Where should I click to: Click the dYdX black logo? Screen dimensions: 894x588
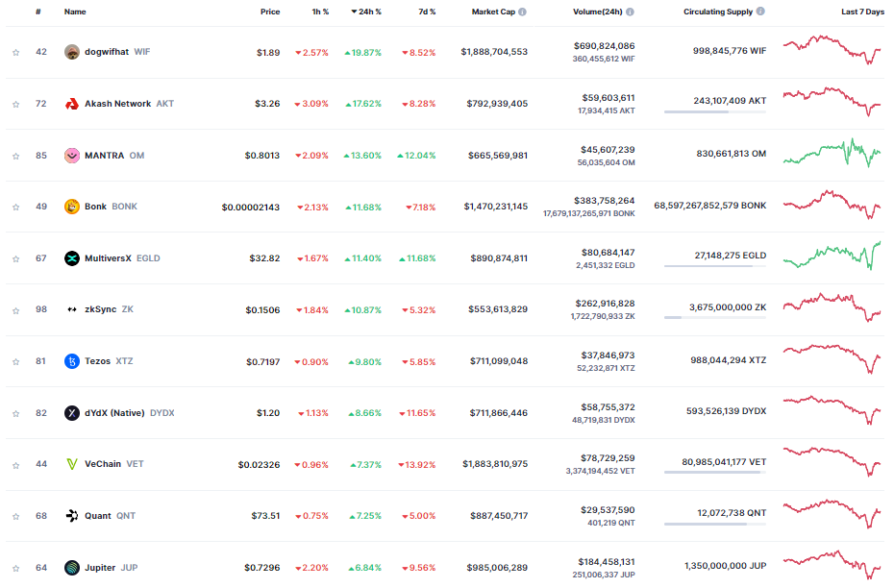72,413
